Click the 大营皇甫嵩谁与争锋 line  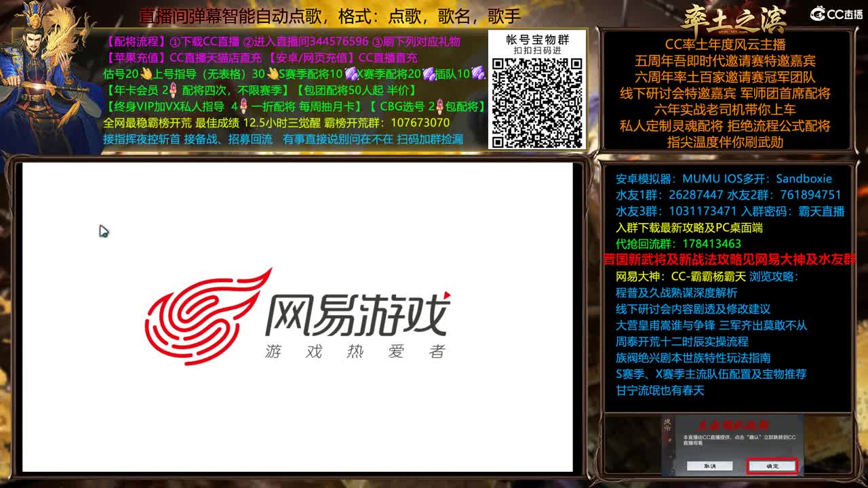tap(711, 325)
